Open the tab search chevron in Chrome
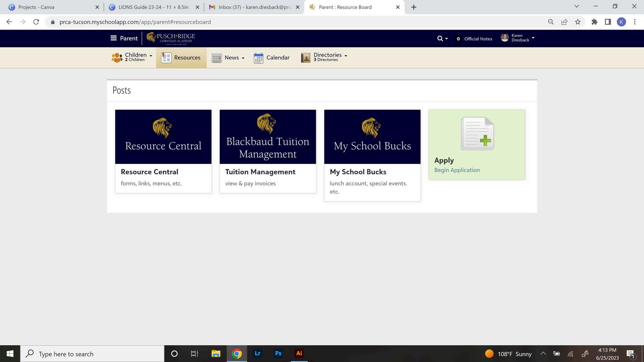The height and width of the screenshot is (362, 644). pyautogui.click(x=576, y=7)
